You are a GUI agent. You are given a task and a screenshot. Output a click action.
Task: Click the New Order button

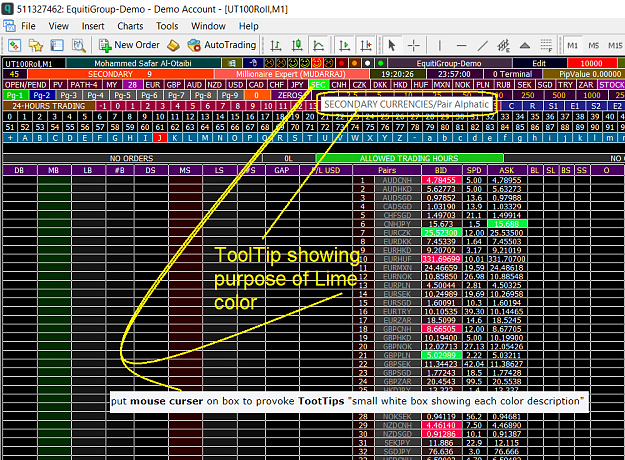tap(129, 45)
